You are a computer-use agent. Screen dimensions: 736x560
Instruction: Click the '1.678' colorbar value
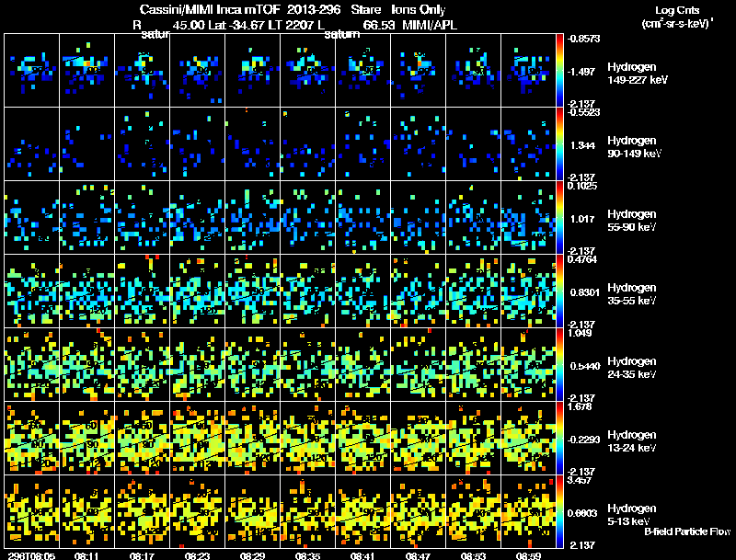click(x=580, y=407)
